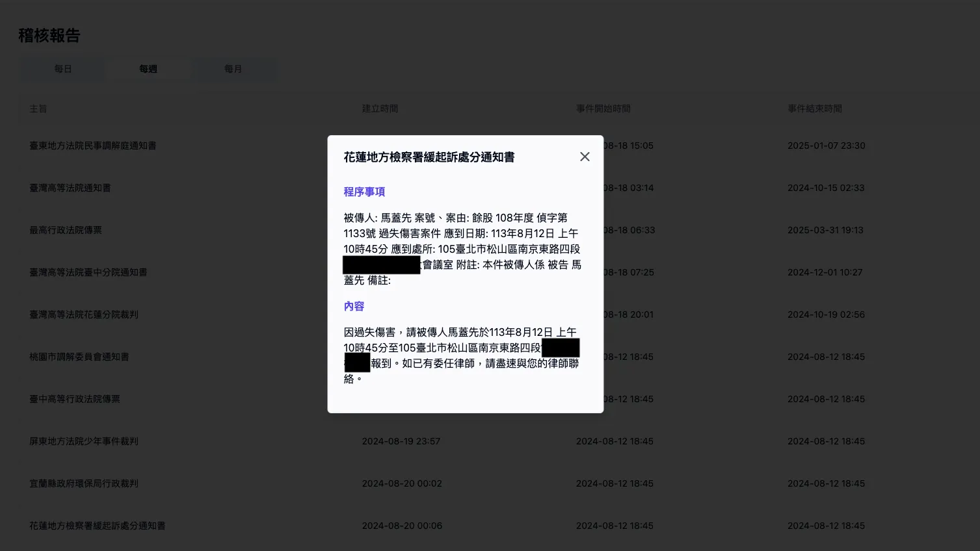Select the 臺灣高等法院花蓮分院裁判 row
Image resolution: width=980 pixels, height=551 pixels.
84,314
